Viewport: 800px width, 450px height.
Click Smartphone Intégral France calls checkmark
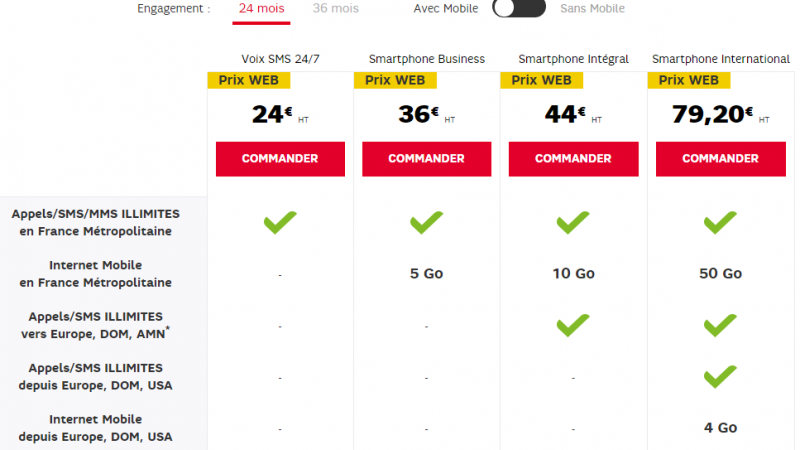[573, 222]
